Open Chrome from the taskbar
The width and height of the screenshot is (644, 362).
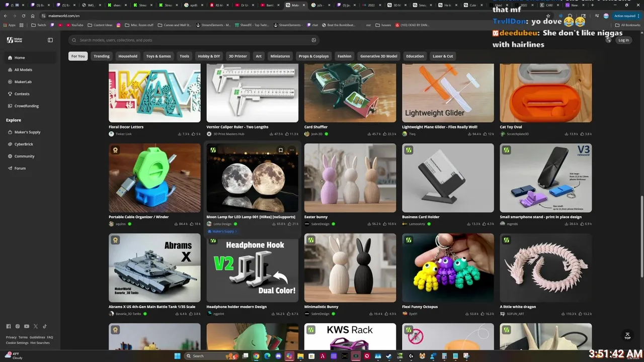[x=256, y=356]
